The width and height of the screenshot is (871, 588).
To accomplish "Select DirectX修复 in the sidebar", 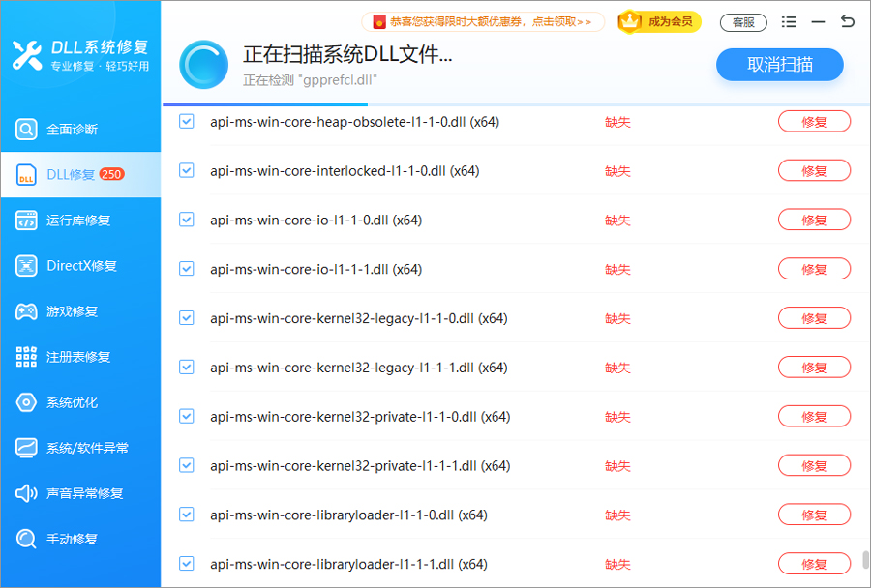I will click(x=80, y=265).
